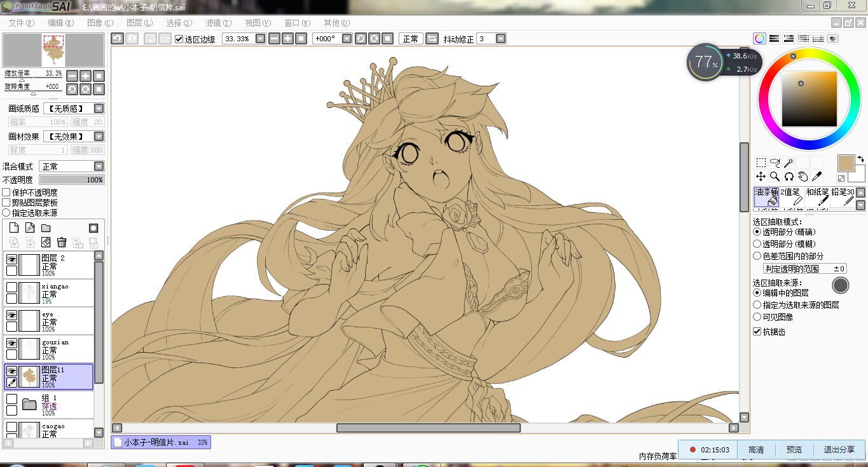868x467 pixels.
Task: Show the xiangao layer
Action: (11, 287)
